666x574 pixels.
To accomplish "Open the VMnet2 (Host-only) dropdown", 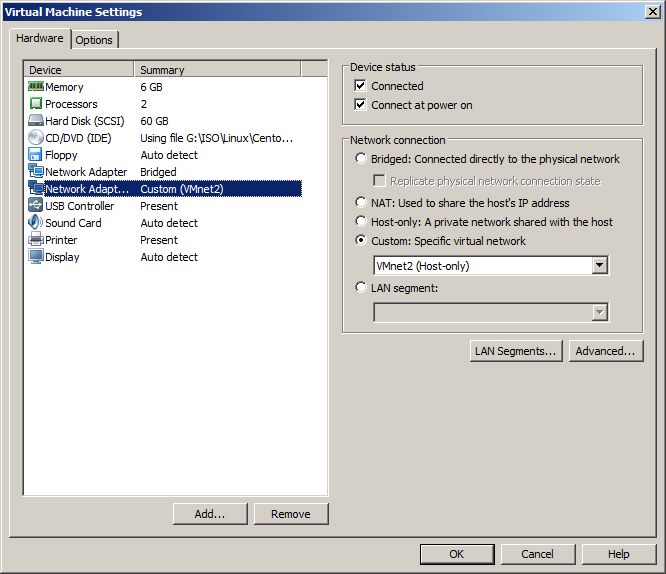I will [x=599, y=266].
